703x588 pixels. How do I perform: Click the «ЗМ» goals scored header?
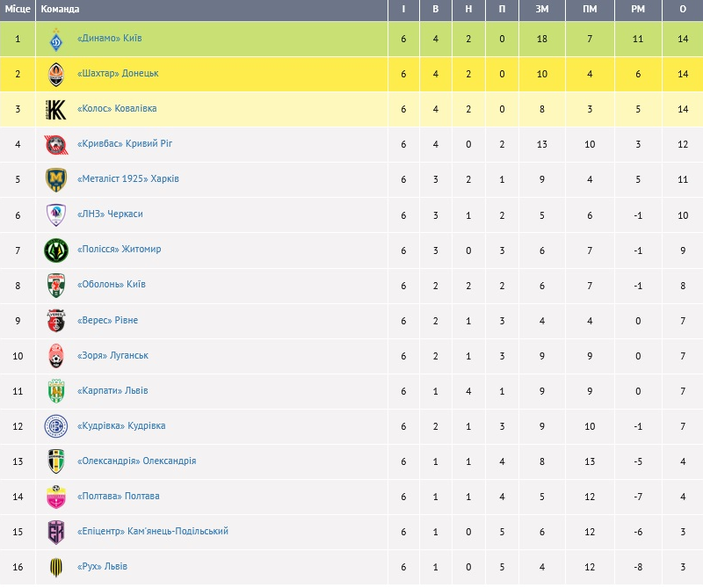(x=542, y=10)
